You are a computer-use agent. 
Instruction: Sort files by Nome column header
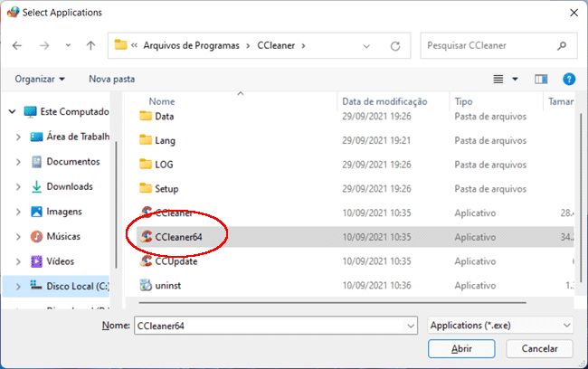click(162, 102)
